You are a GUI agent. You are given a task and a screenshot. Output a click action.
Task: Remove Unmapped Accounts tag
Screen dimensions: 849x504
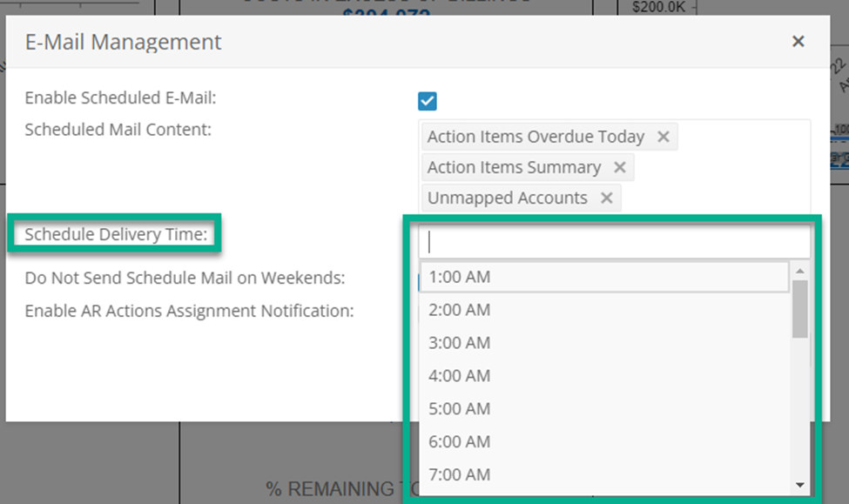606,198
